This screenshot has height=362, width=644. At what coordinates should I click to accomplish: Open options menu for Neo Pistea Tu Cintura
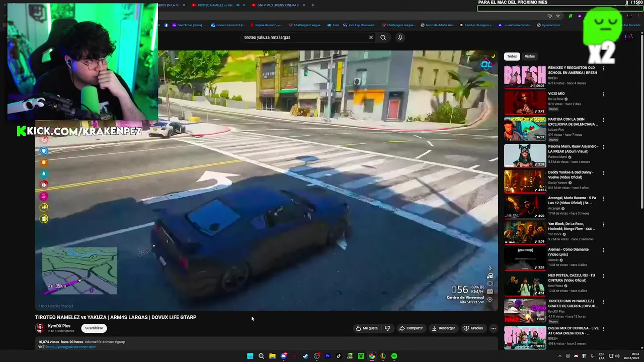point(603,276)
